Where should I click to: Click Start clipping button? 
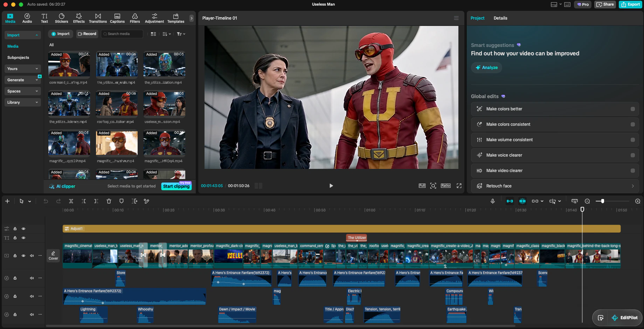[176, 186]
